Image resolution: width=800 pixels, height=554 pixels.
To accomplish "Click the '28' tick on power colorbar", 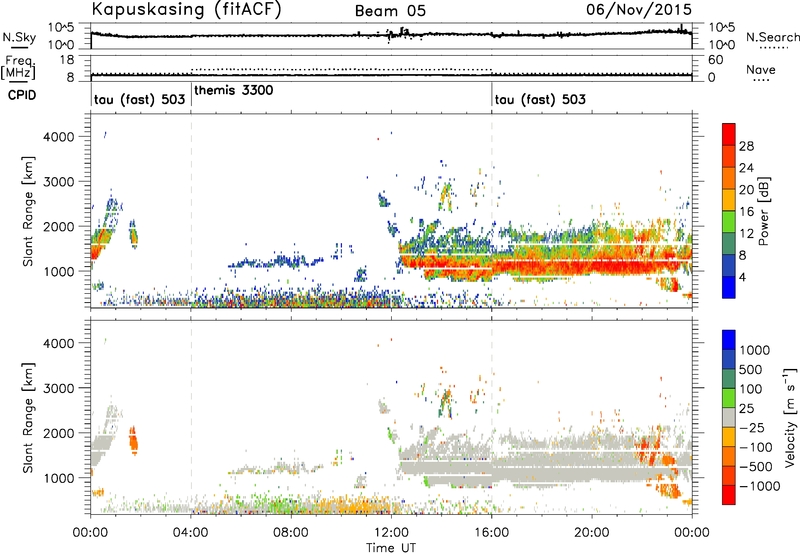I will pyautogui.click(x=746, y=146).
